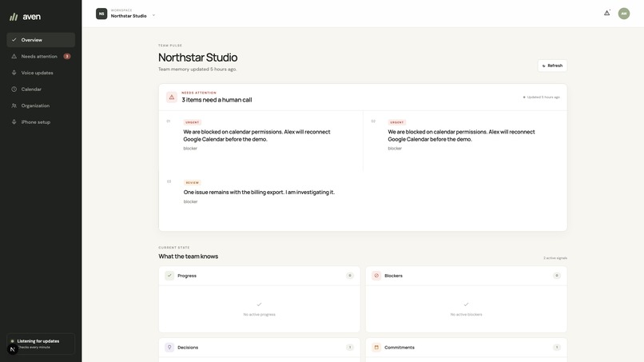
Task: Click the Blockers count badge
Action: pyautogui.click(x=557, y=276)
